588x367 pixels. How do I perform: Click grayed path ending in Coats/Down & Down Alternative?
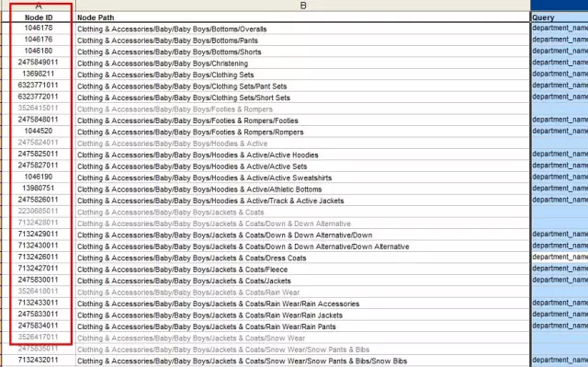pyautogui.click(x=214, y=224)
